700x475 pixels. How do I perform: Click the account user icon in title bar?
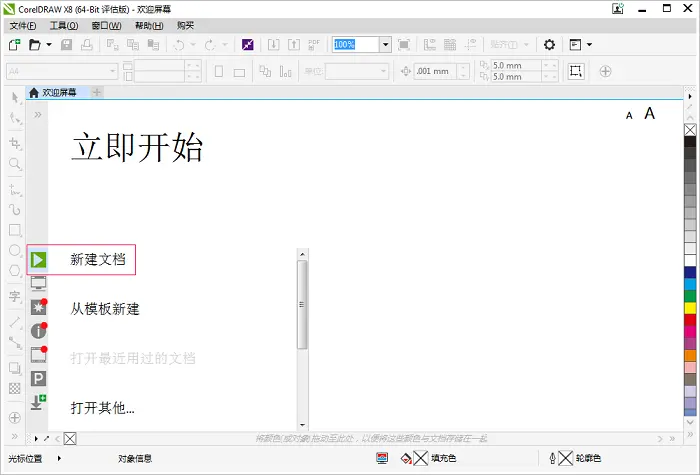(x=618, y=8)
